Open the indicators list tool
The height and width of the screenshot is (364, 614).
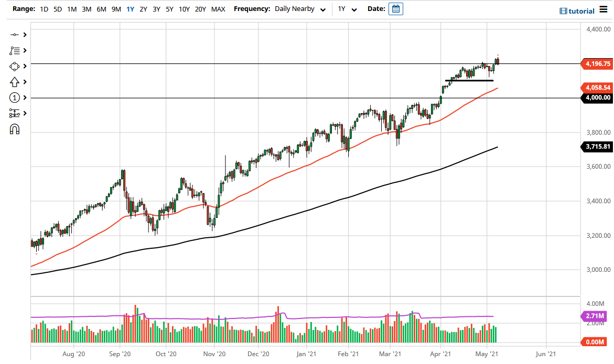[15, 50]
